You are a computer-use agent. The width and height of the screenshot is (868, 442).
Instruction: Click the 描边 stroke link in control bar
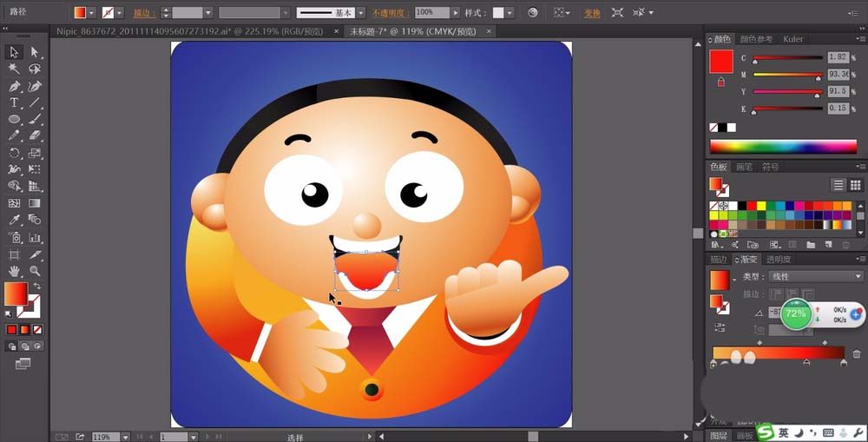click(x=144, y=13)
